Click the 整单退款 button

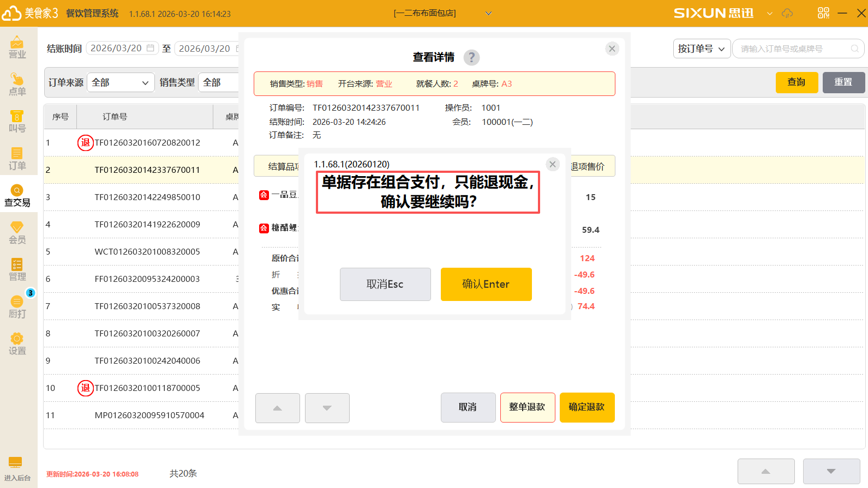(x=527, y=407)
